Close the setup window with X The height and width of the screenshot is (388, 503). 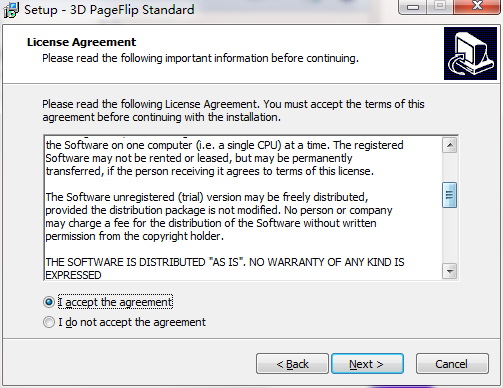tap(477, 7)
